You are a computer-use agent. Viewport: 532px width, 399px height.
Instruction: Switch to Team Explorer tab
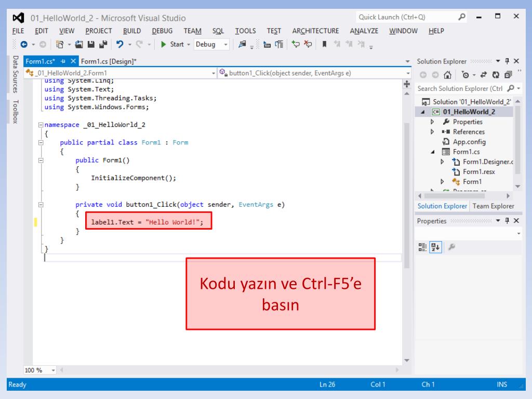[493, 206]
